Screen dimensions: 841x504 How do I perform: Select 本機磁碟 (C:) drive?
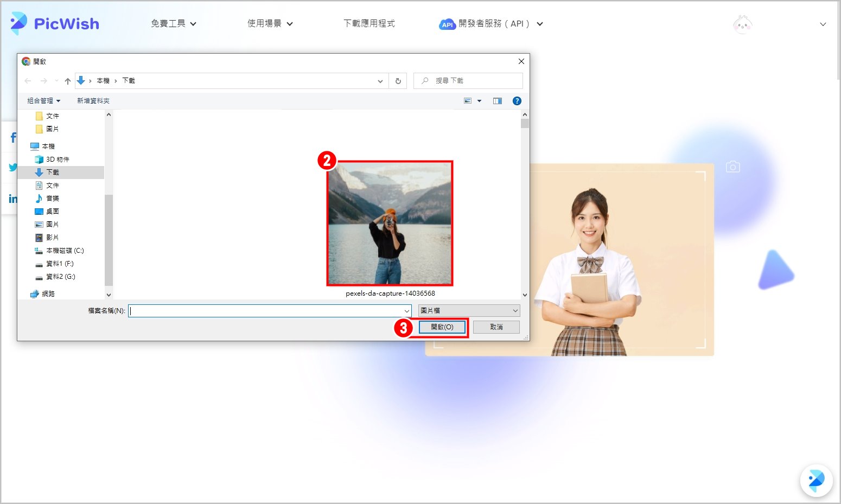pyautogui.click(x=61, y=251)
